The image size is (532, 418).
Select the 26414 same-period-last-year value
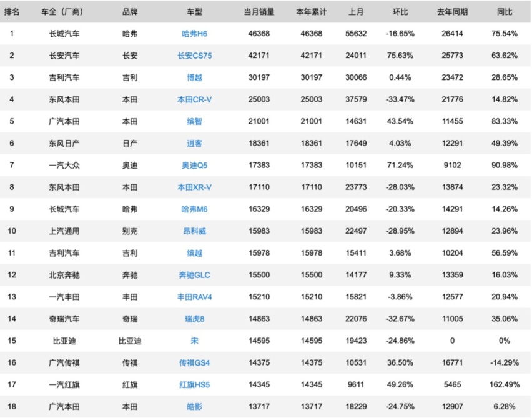point(452,34)
